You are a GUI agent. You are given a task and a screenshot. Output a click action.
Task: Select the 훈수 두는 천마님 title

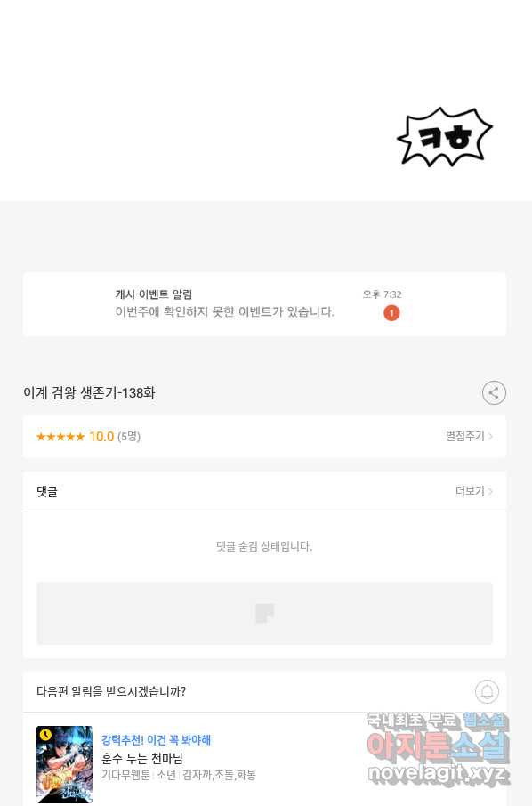[x=141, y=758]
